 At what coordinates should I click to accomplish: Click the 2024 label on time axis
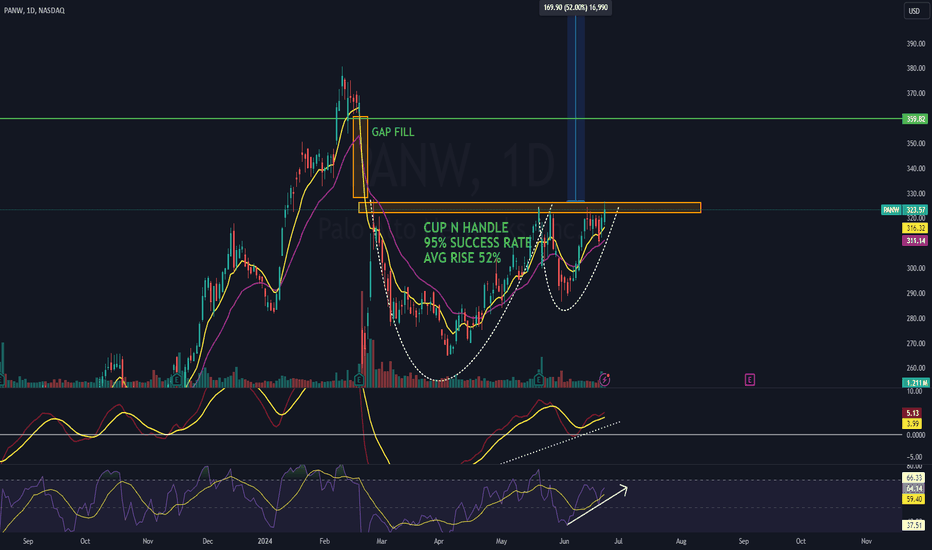(x=265, y=541)
